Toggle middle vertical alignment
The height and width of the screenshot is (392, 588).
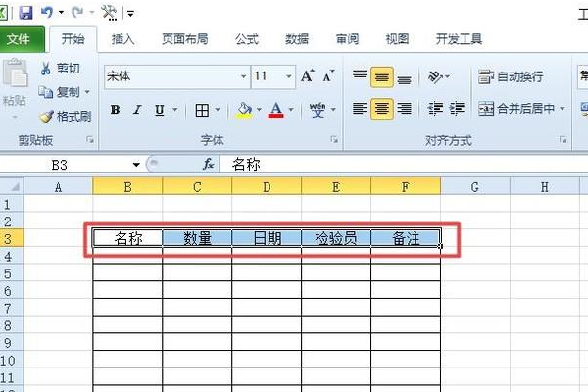click(x=382, y=77)
